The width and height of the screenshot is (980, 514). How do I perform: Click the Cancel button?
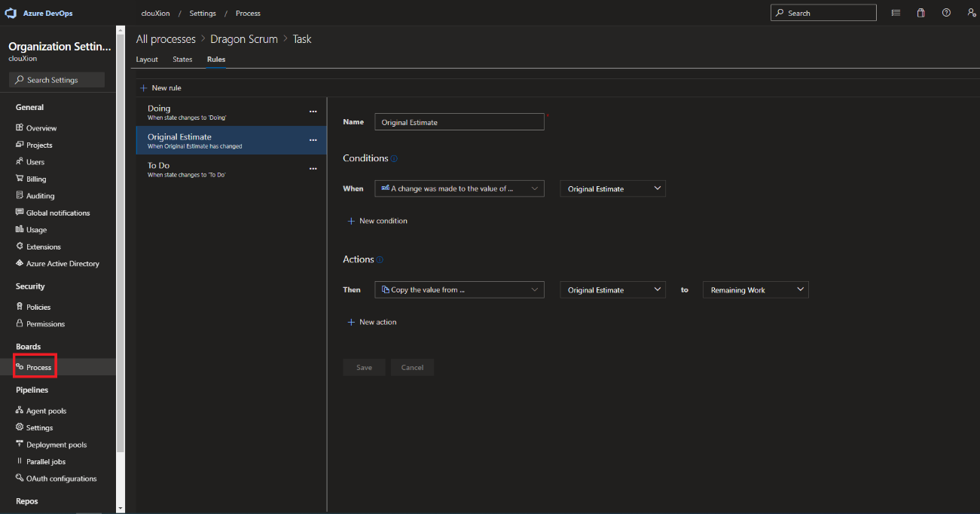pyautogui.click(x=412, y=368)
